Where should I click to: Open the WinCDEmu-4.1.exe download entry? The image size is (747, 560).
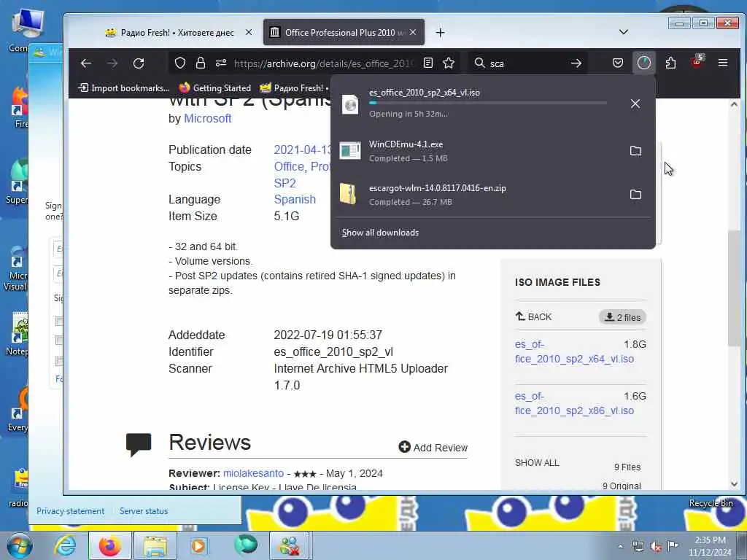pyautogui.click(x=476, y=151)
